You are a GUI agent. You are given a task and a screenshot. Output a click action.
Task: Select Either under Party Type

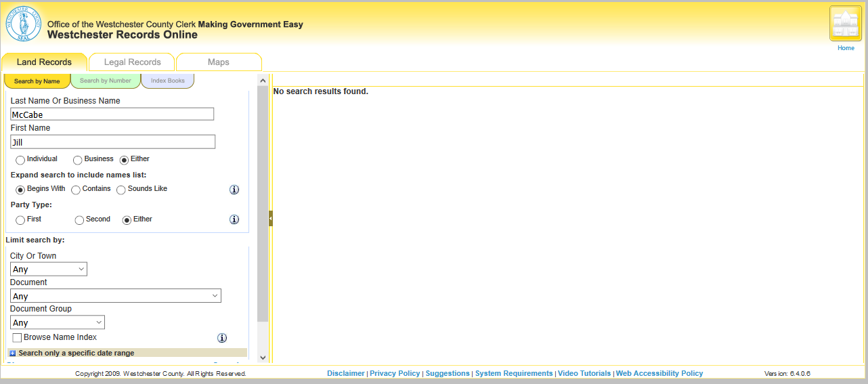(127, 220)
